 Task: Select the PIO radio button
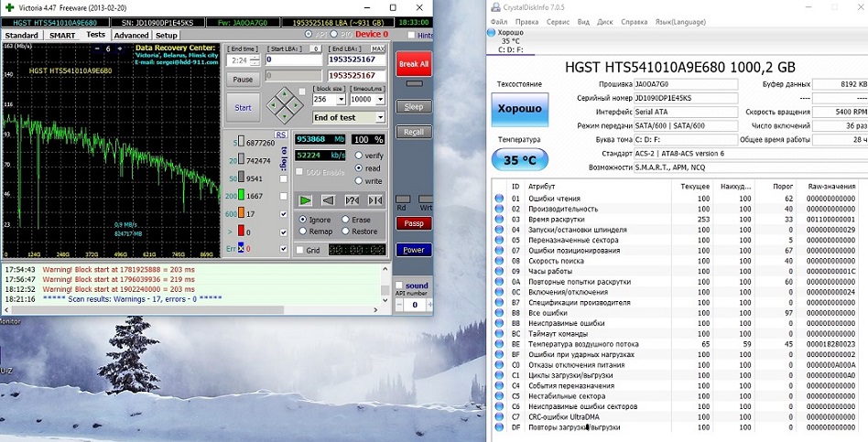click(334, 34)
